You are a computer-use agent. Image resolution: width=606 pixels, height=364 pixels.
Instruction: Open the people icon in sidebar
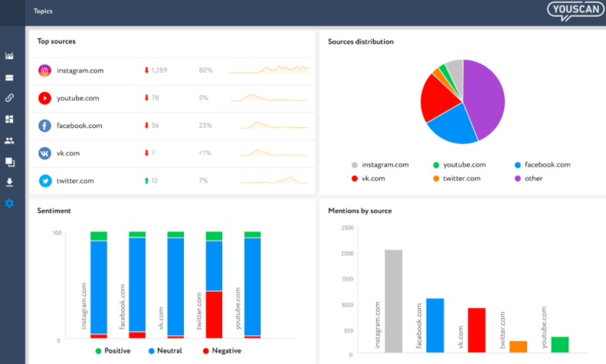[x=9, y=141]
